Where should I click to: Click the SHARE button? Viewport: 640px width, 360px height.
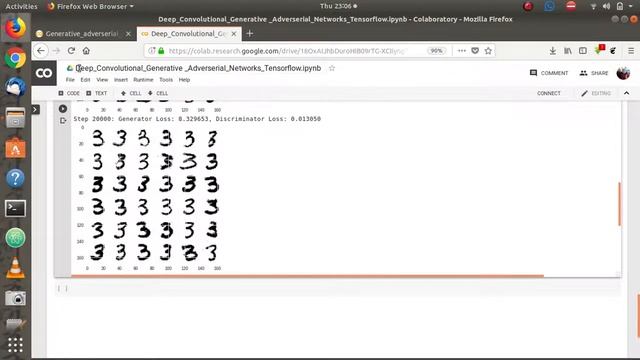tap(594, 73)
